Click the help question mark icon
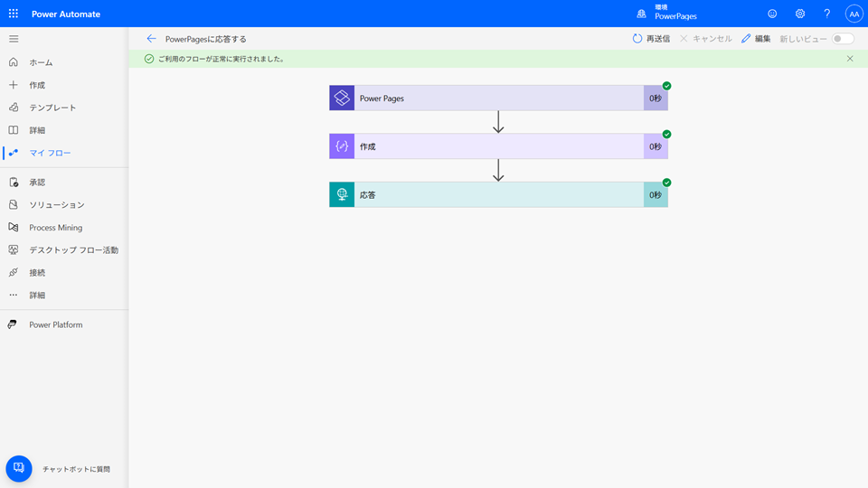Screen dimensions: 868x488 (826, 14)
